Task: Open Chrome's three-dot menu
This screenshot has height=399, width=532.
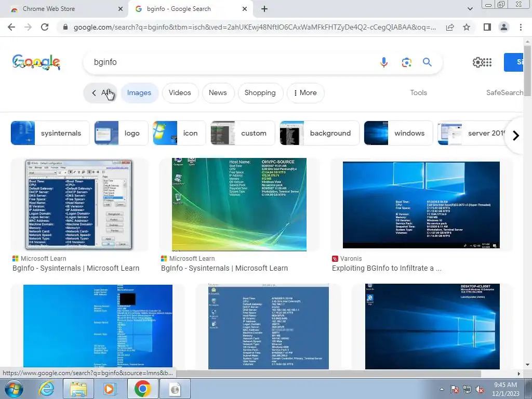Action: click(521, 27)
